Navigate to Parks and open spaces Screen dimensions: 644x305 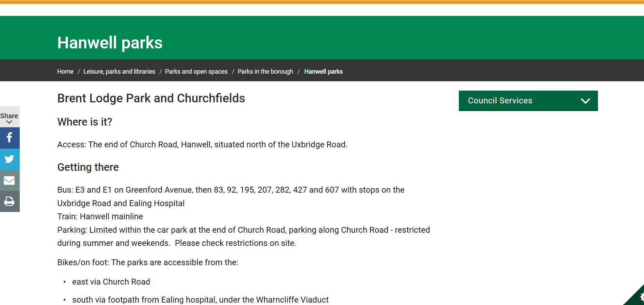tap(196, 72)
